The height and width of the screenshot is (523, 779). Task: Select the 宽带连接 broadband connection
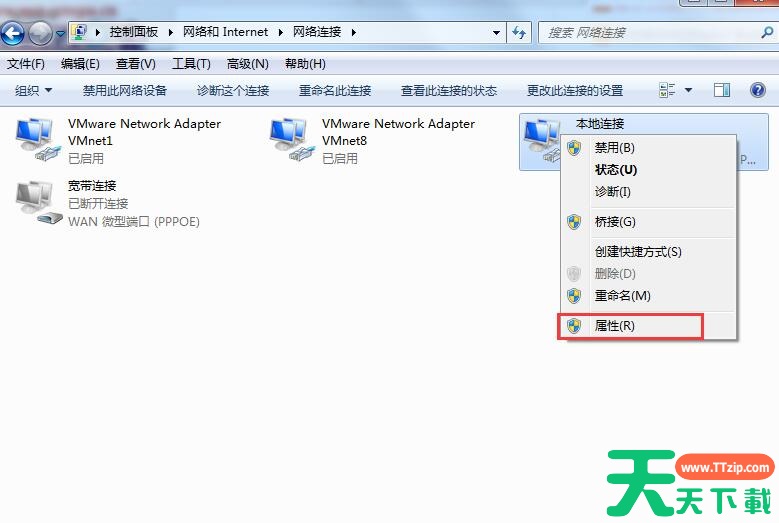click(108, 203)
